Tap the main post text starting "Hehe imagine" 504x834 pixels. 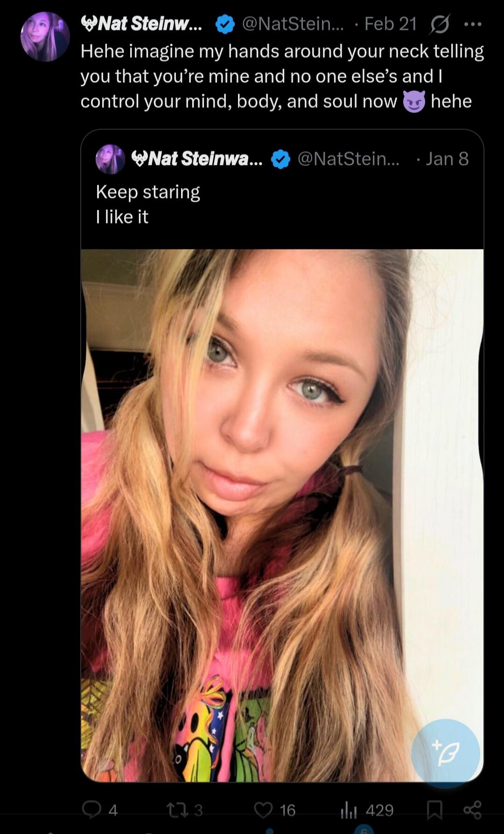(282, 76)
